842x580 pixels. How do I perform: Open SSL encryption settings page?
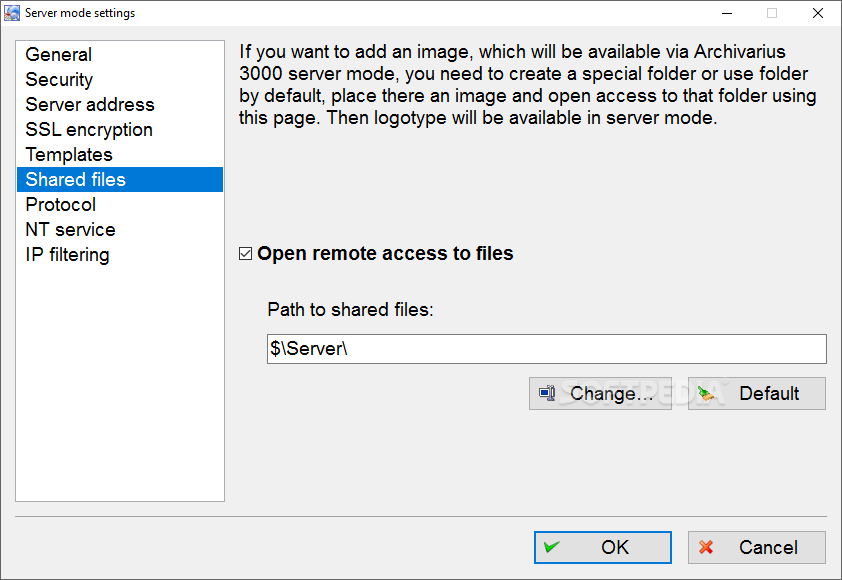(x=89, y=130)
